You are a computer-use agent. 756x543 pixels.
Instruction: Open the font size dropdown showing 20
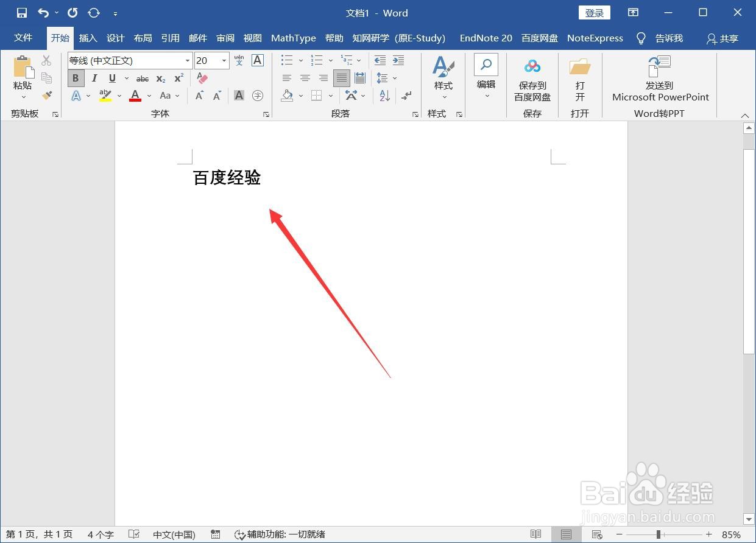[x=224, y=61]
